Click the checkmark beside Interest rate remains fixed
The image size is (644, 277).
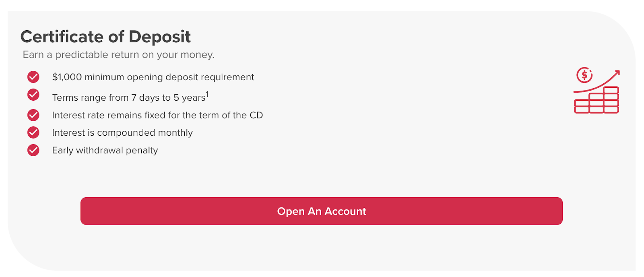pyautogui.click(x=33, y=115)
